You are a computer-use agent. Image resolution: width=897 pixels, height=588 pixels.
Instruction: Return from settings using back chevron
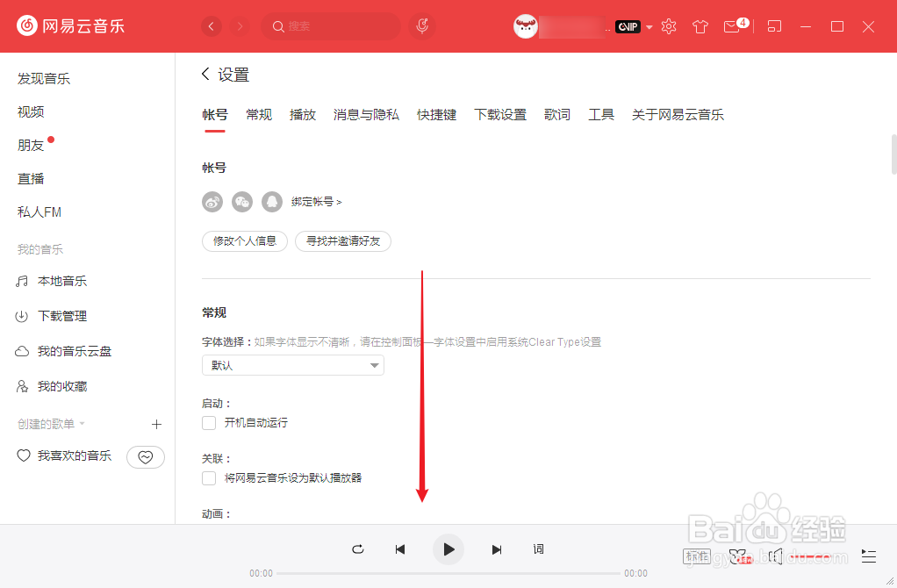pos(205,74)
